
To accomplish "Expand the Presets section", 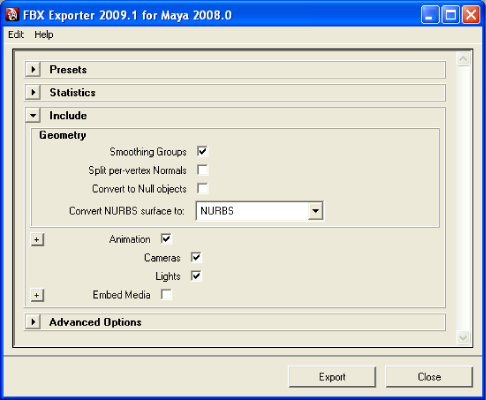I will click(x=33, y=69).
